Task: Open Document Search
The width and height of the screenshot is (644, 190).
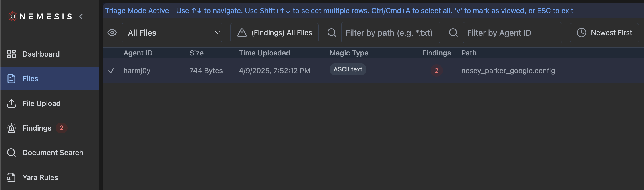Action: 53,153
